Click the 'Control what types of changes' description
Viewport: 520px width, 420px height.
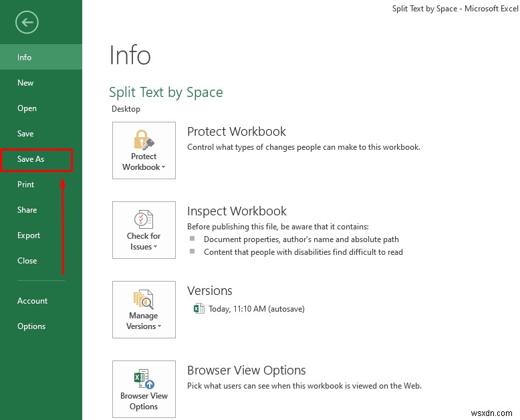pyautogui.click(x=303, y=147)
